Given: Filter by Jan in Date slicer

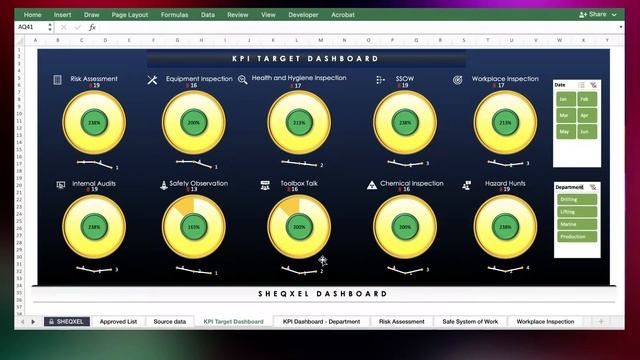Looking at the screenshot, I should coord(566,99).
